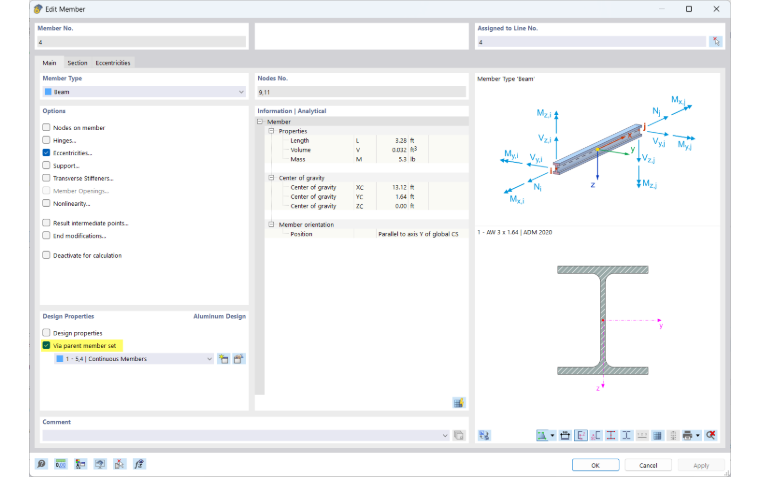The image size is (760, 477).
Task: Uncheck Via parent member set
Action: (x=46, y=345)
